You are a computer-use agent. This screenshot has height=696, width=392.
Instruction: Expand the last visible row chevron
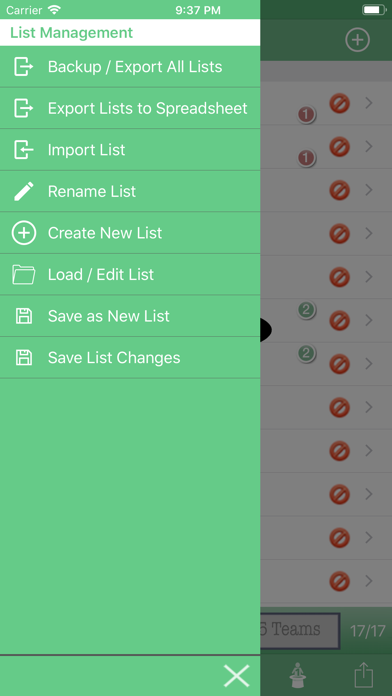368,581
